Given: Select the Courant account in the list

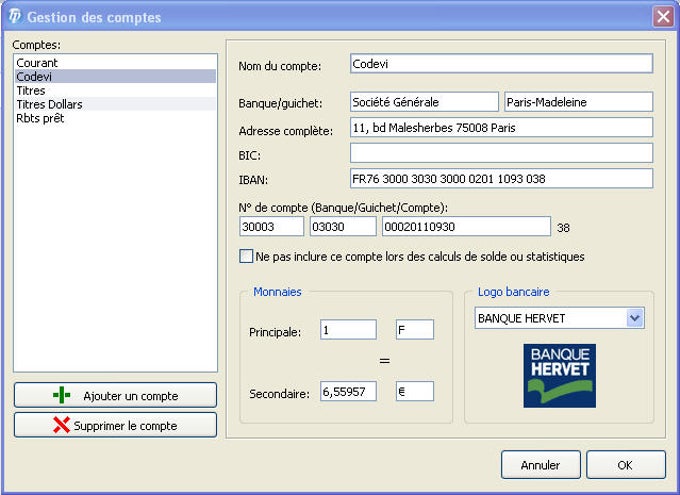Looking at the screenshot, I should point(115,62).
